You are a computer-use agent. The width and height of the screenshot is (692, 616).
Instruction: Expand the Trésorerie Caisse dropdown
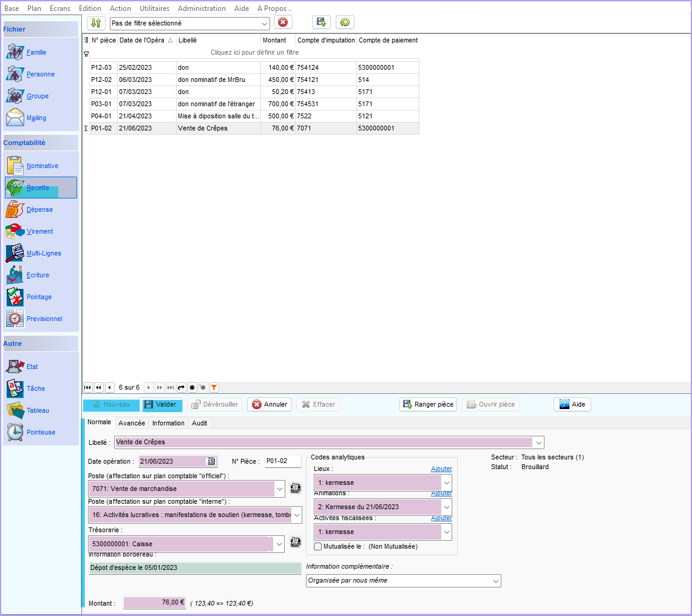[x=279, y=544]
